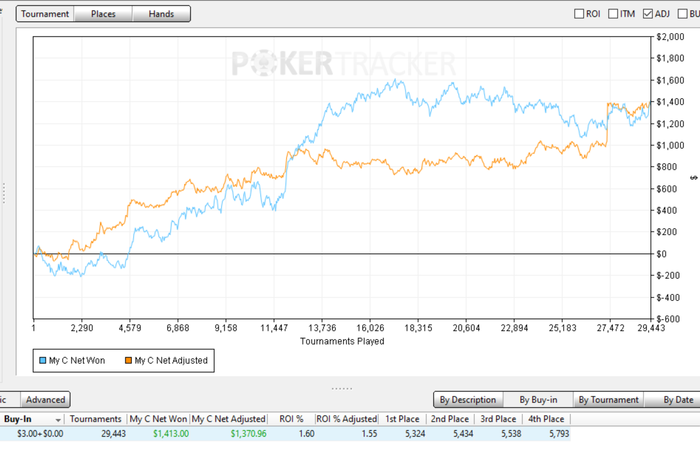Select the Advanced filter tab
The image size is (700, 472).
[46, 400]
